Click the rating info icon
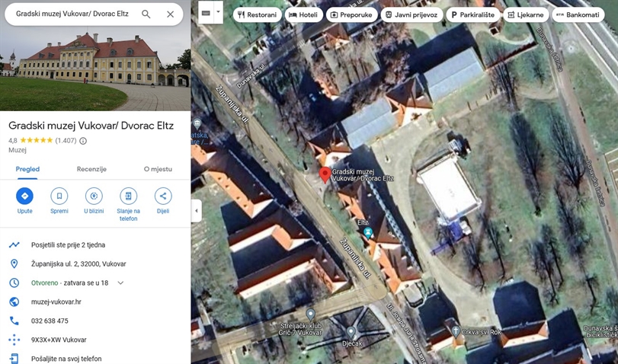Screen dimensions: 618x364 click(x=83, y=141)
